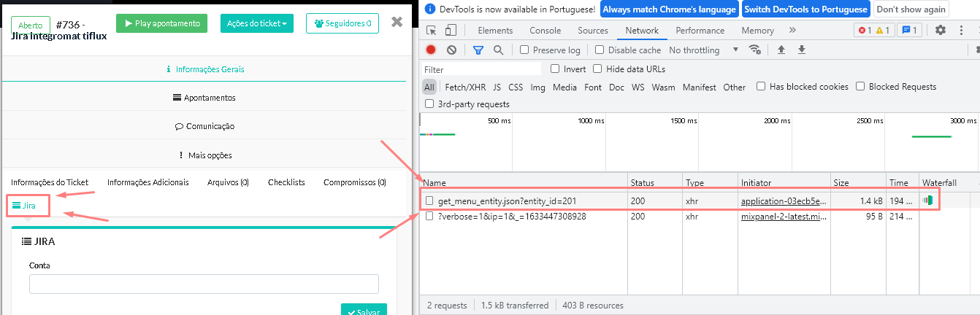
Task: Click Play apontamento button
Action: click(x=162, y=23)
